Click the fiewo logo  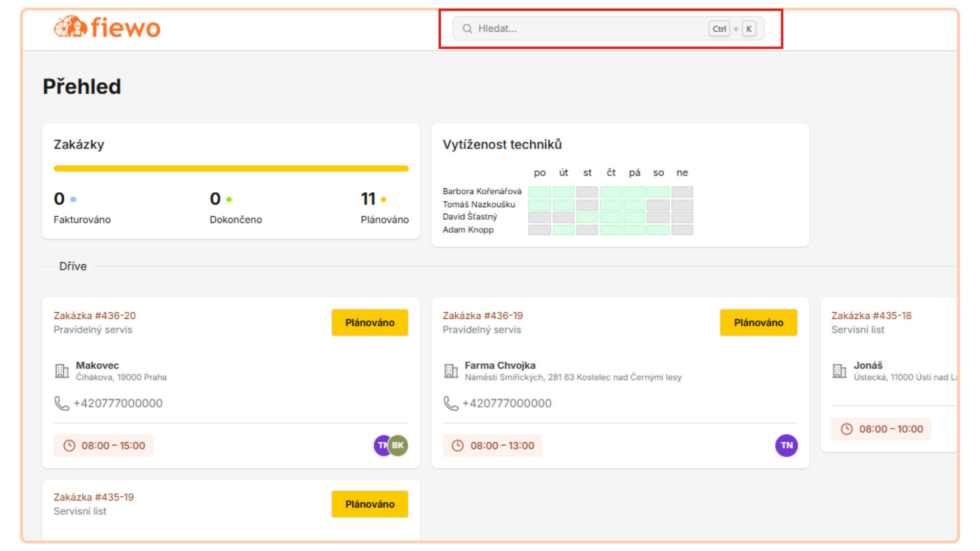click(107, 28)
